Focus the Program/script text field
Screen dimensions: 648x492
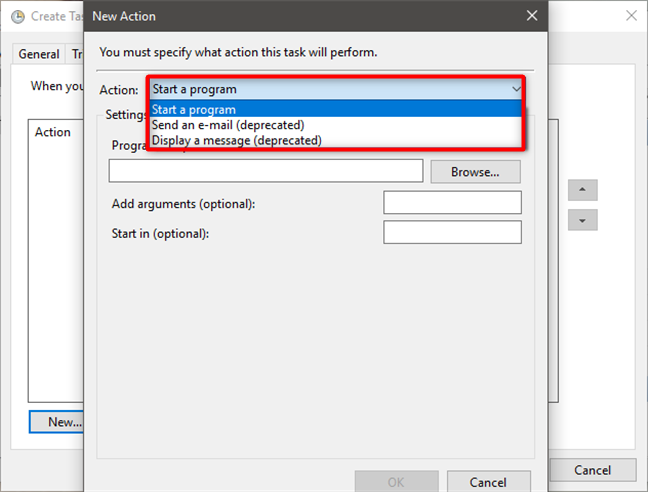(266, 171)
